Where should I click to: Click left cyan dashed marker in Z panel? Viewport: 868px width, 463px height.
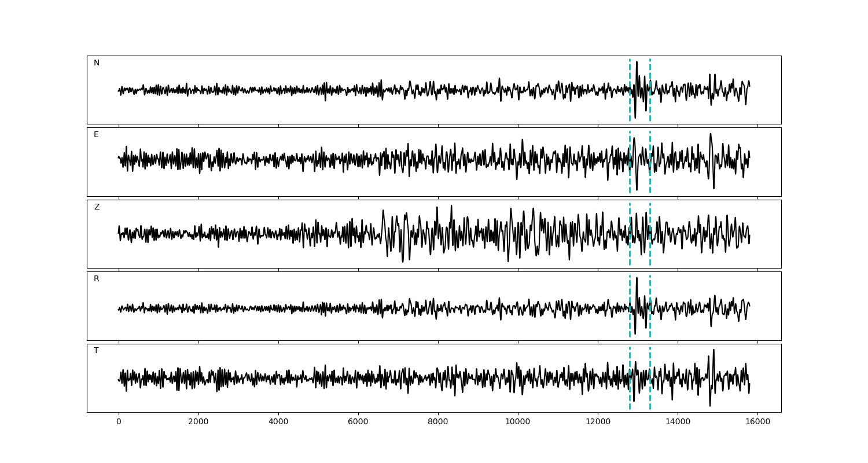[x=630, y=220]
